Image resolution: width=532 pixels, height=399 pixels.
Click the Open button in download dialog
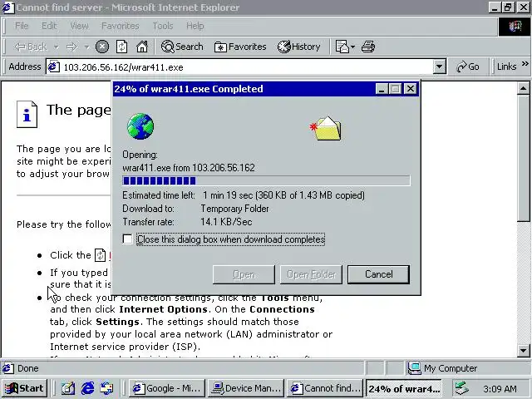click(244, 274)
